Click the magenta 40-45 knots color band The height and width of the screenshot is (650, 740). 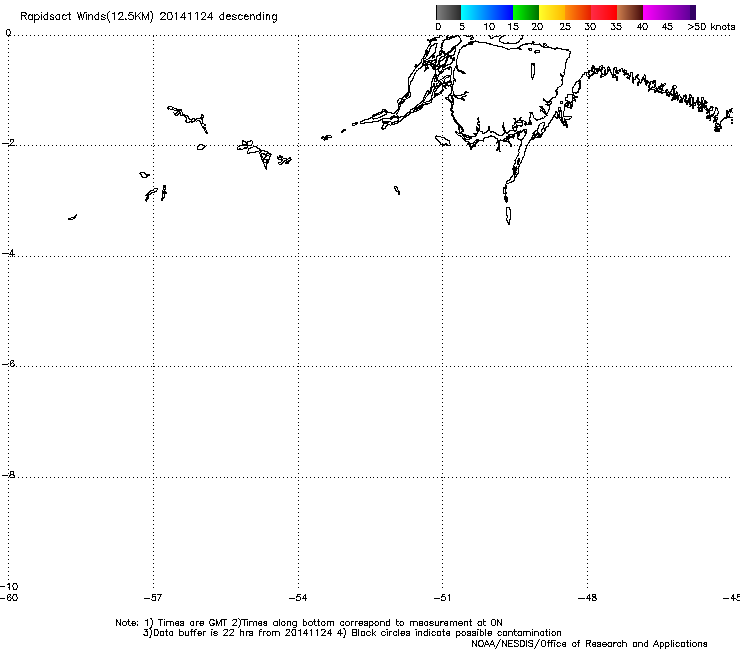656,12
